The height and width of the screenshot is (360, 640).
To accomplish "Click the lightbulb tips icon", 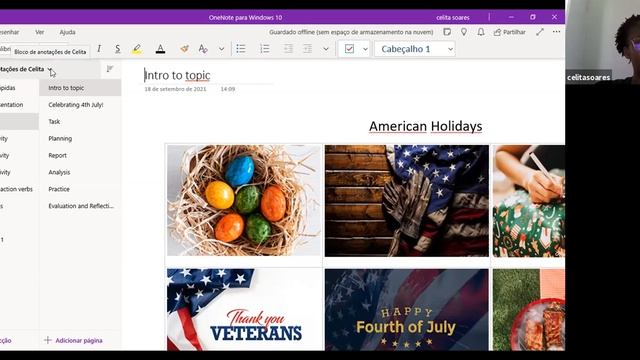I will tap(464, 32).
